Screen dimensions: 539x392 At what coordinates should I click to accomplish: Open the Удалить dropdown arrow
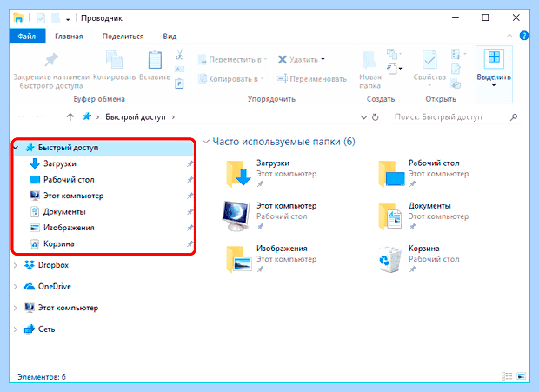[x=323, y=59]
